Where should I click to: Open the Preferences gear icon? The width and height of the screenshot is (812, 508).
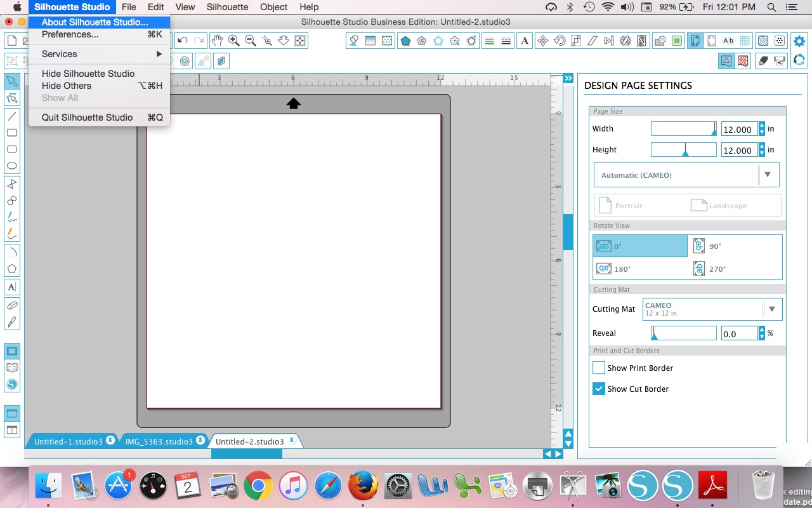click(799, 41)
